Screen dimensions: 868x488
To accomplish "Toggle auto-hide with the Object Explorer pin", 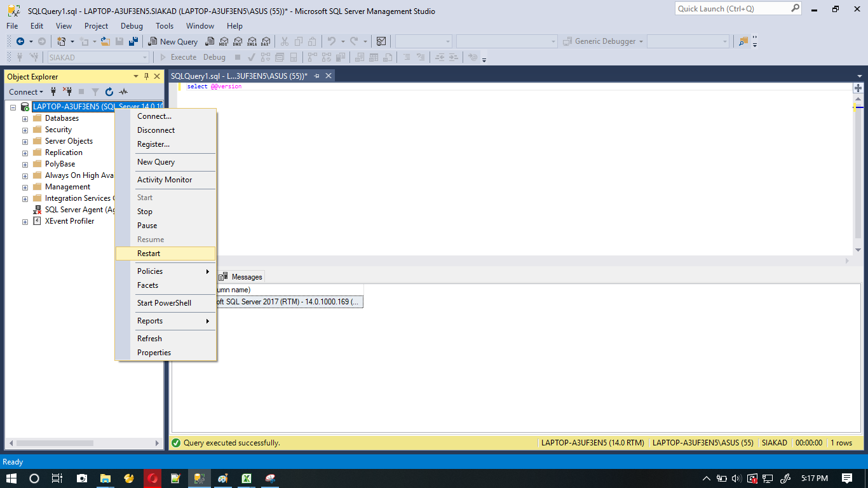I will click(146, 76).
